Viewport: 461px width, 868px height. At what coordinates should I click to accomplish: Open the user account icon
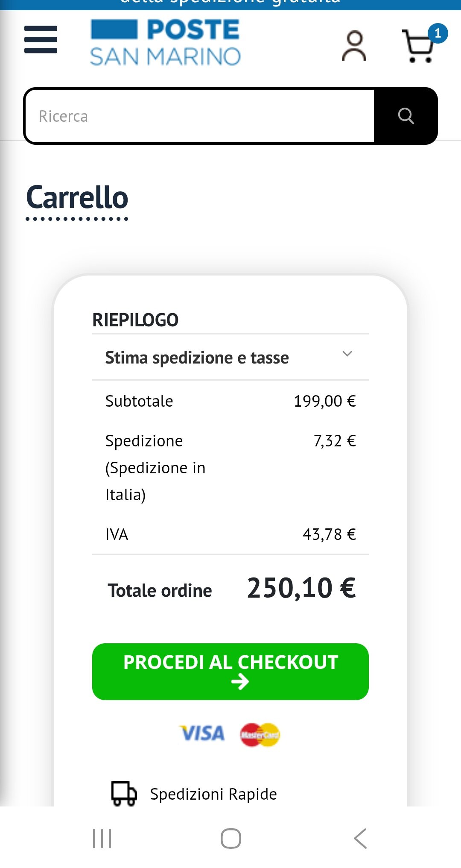(354, 46)
